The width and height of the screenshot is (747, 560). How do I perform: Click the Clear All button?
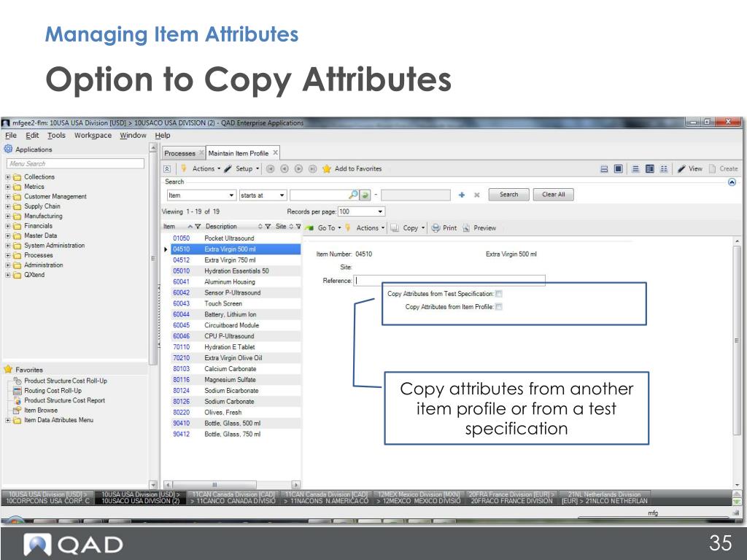(553, 194)
